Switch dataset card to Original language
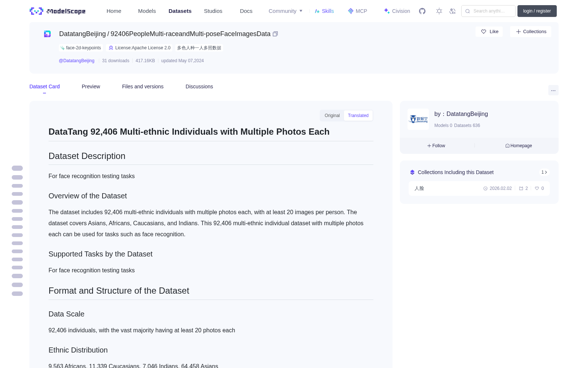This screenshot has height=368, width=588. [x=332, y=116]
